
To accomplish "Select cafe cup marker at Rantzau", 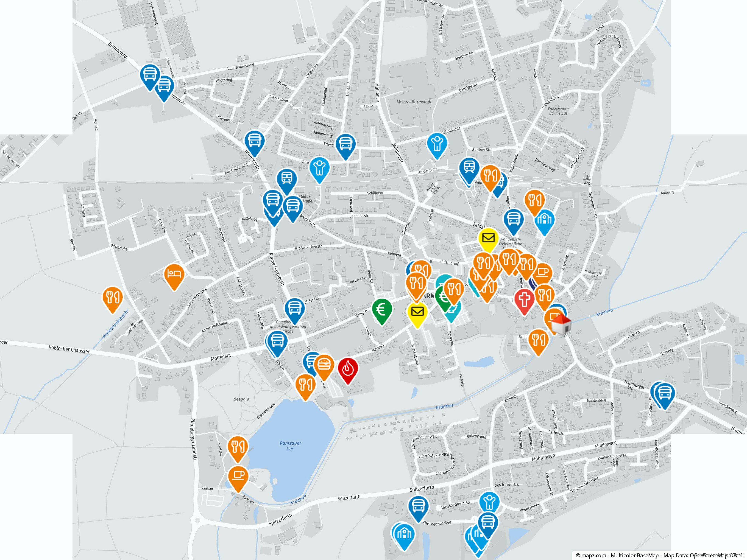I will pyautogui.click(x=238, y=479).
